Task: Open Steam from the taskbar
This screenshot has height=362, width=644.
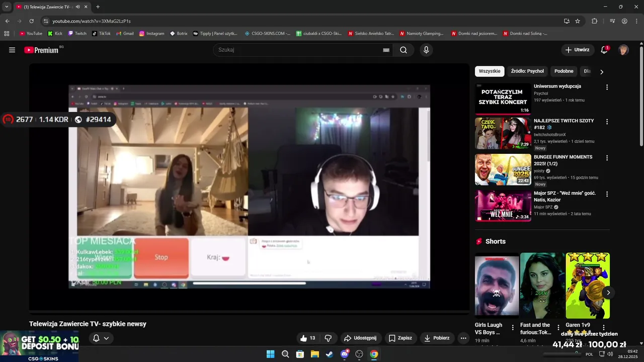Action: tap(329, 354)
